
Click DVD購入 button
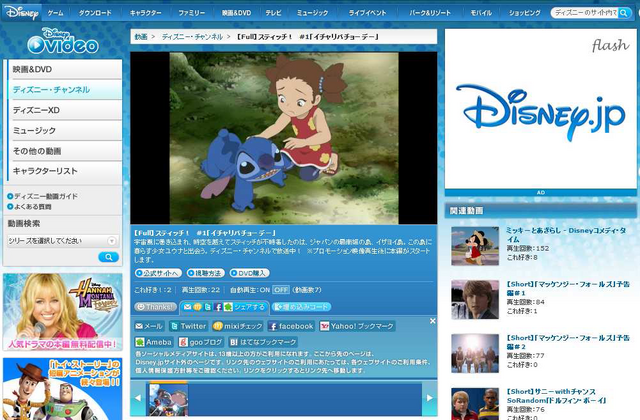click(249, 273)
